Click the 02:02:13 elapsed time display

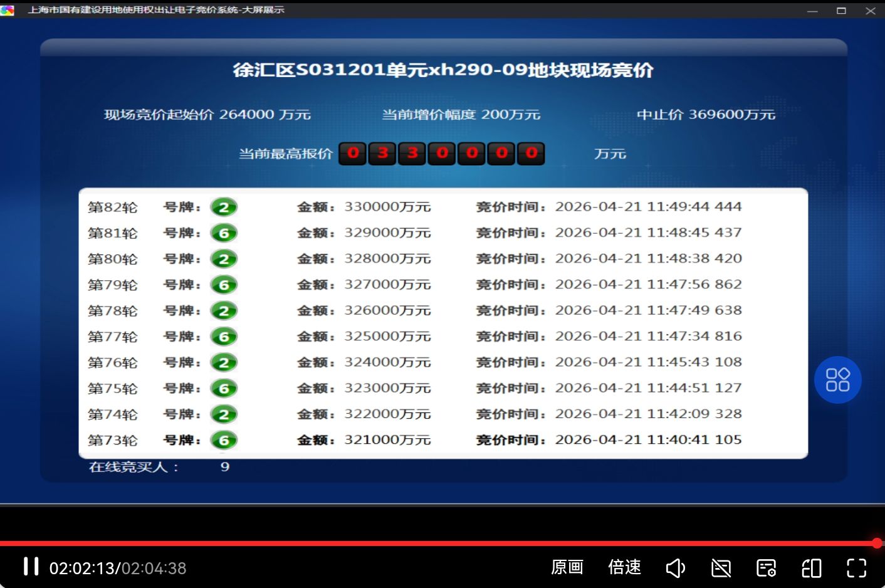coord(83,569)
